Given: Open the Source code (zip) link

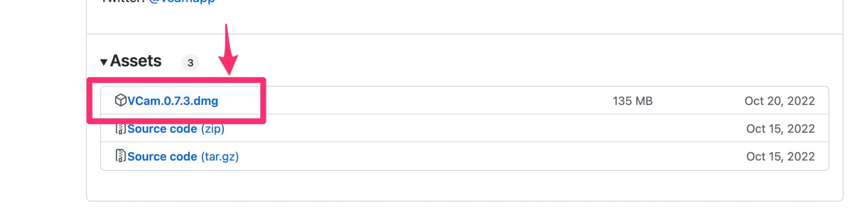Looking at the screenshot, I should (x=176, y=129).
